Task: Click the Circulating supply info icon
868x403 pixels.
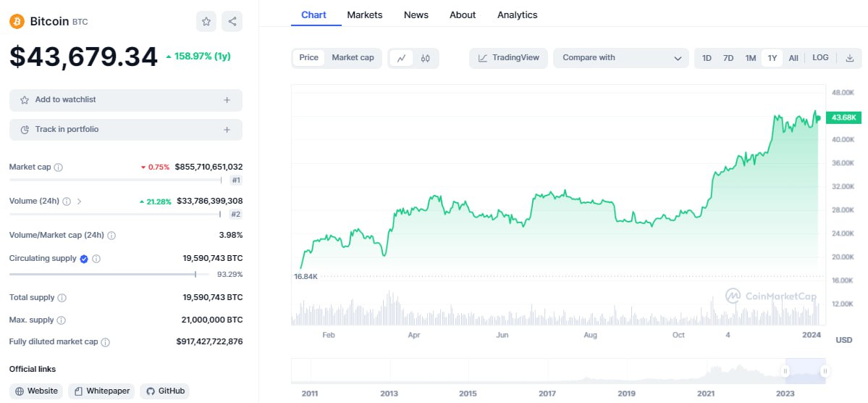Action: [96, 259]
